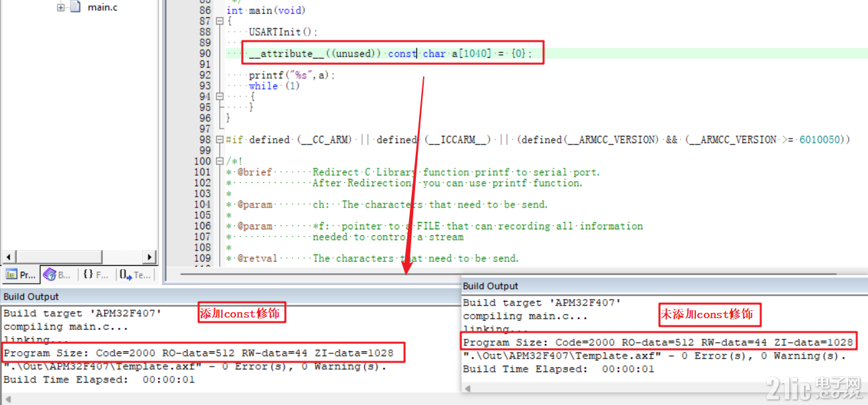Collapse the while loop block at line 94
The height and width of the screenshot is (405, 868).
tap(220, 97)
